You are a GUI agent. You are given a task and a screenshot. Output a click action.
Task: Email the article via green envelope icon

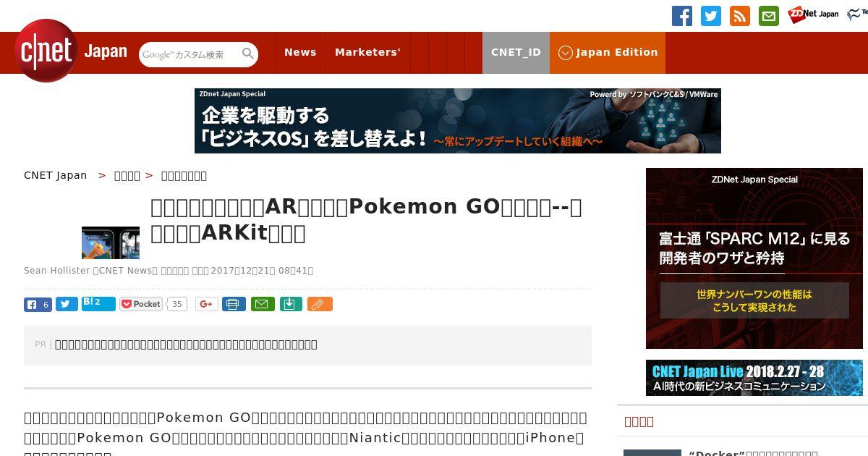point(263,304)
